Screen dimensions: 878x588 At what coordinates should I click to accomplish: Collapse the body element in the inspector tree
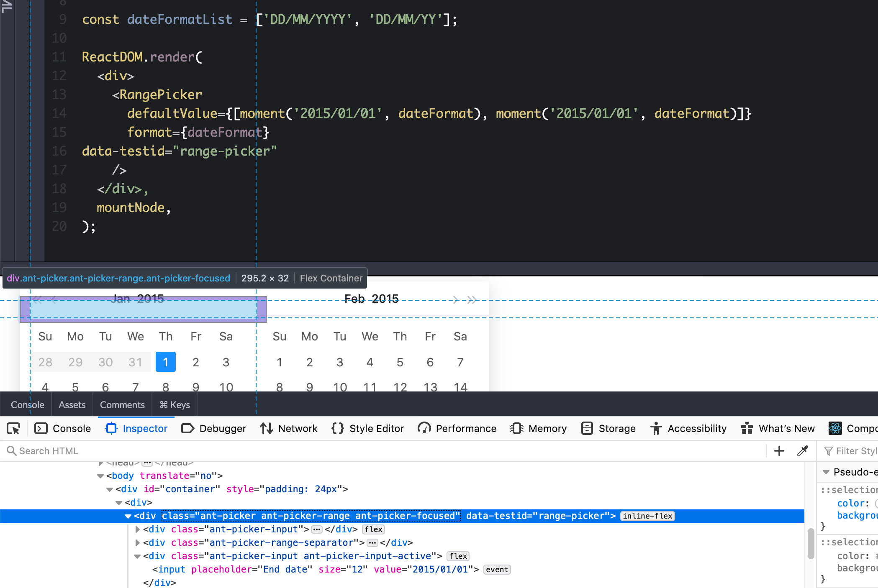[100, 476]
